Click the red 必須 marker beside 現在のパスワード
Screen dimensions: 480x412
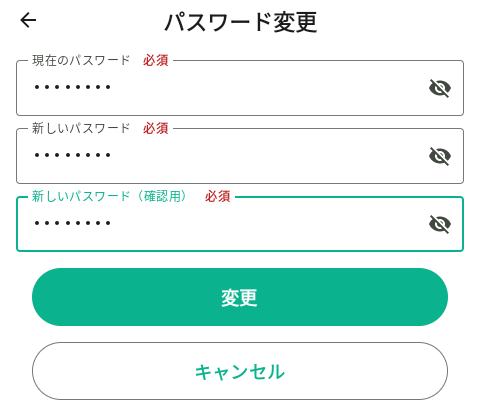coord(156,60)
